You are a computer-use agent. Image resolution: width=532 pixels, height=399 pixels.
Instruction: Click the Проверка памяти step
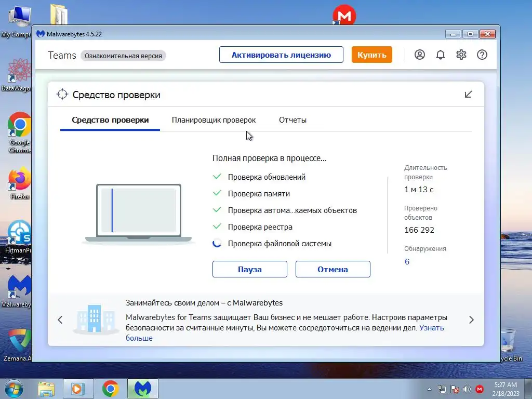pyautogui.click(x=259, y=194)
